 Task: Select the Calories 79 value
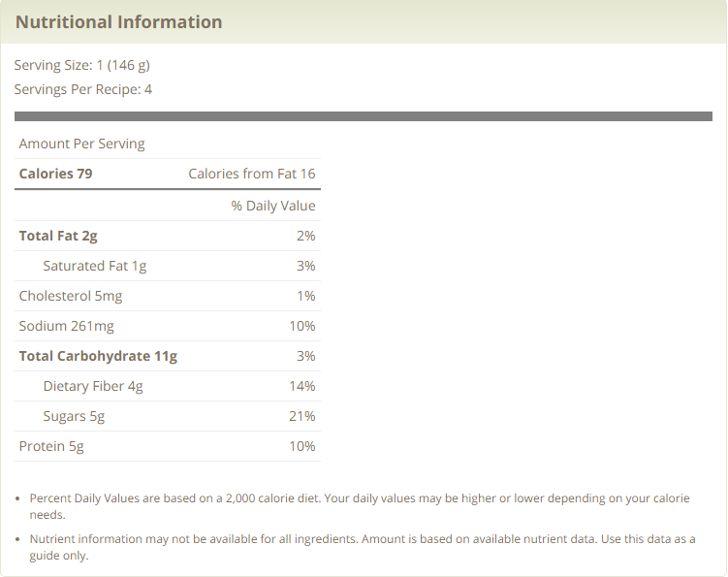[55, 174]
